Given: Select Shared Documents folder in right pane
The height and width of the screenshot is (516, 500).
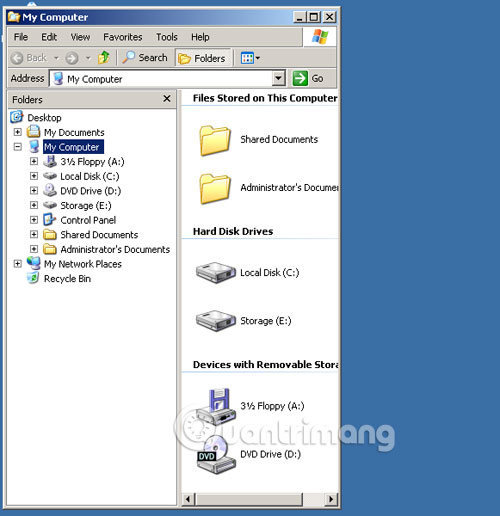Looking at the screenshot, I should (x=215, y=140).
